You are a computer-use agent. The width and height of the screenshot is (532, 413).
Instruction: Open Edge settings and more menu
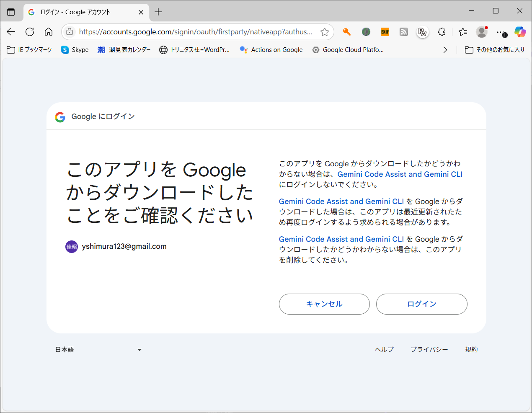(x=501, y=32)
